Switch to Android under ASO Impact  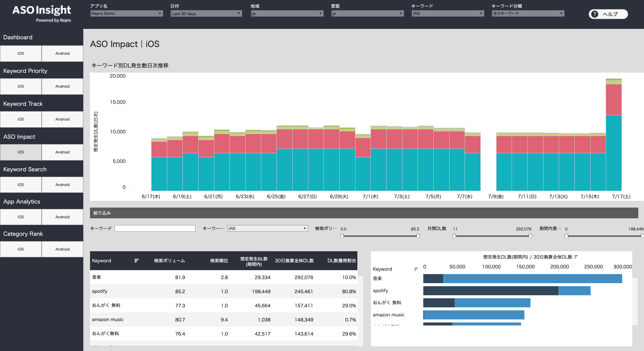click(62, 152)
